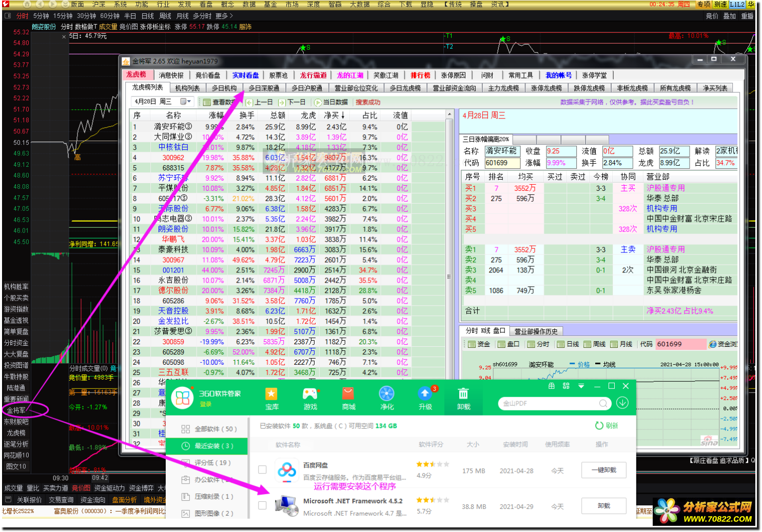This screenshot has height=532, width=762.
Task: Open 龙虎榜 in left sidebar
Action: [16, 433]
